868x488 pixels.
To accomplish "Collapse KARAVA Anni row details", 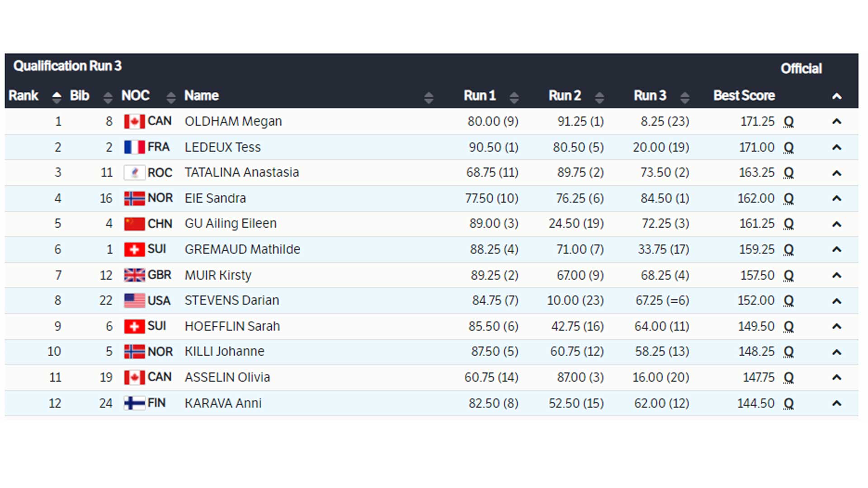I will click(837, 403).
